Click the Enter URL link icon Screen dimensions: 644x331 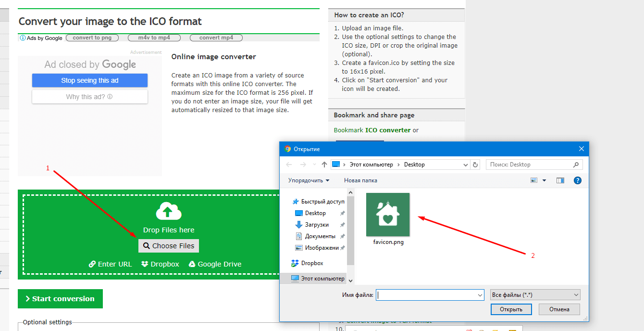[x=91, y=264]
